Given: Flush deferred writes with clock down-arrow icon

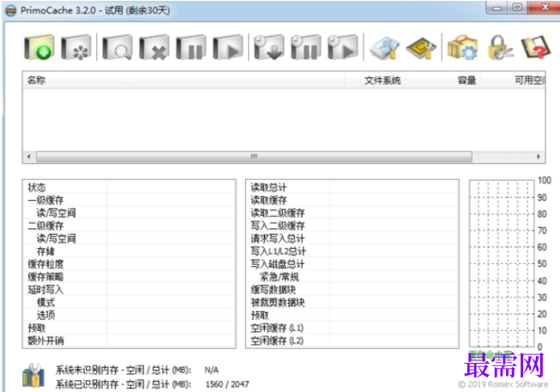Looking at the screenshot, I should 268,47.
